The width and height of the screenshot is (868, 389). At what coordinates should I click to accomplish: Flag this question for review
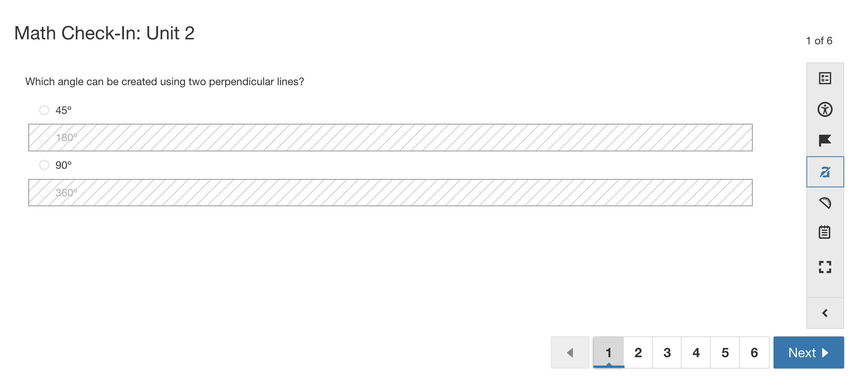pyautogui.click(x=825, y=140)
